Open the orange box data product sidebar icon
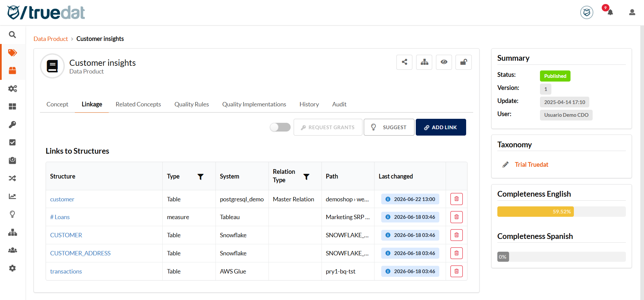This screenshot has height=300, width=644. 12,70
